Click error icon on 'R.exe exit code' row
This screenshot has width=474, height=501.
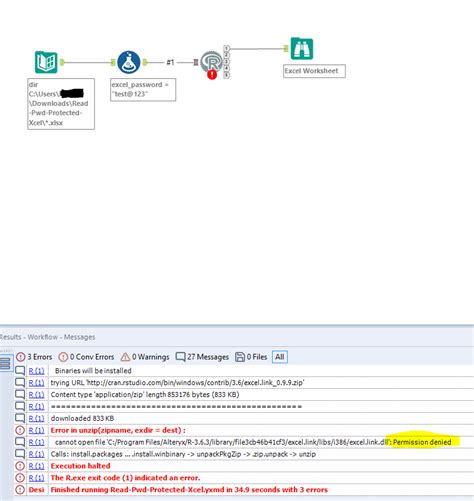click(x=20, y=478)
